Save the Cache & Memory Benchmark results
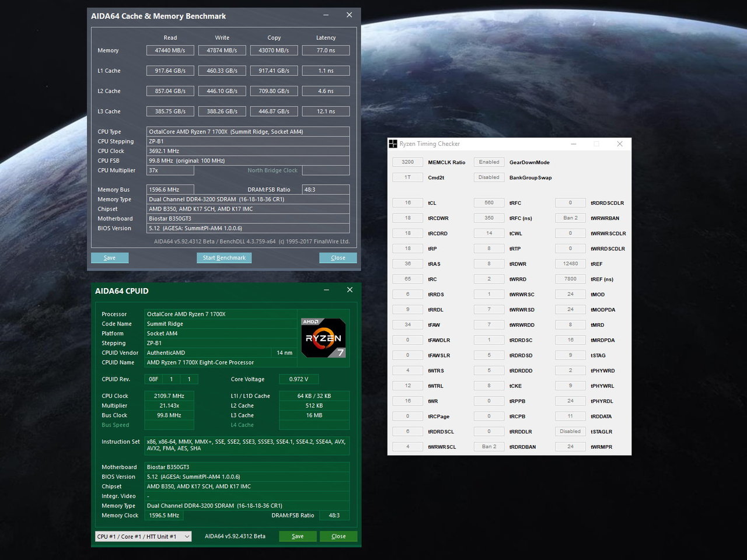Viewport: 747px width, 560px height. pyautogui.click(x=110, y=258)
